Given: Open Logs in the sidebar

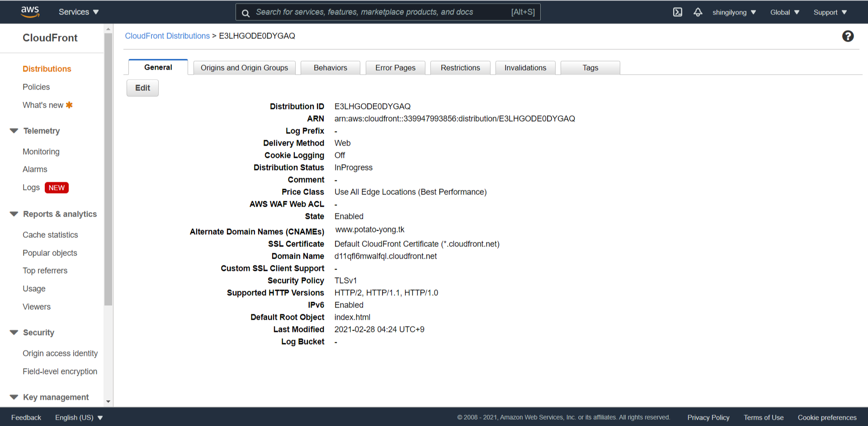Looking at the screenshot, I should (x=31, y=187).
